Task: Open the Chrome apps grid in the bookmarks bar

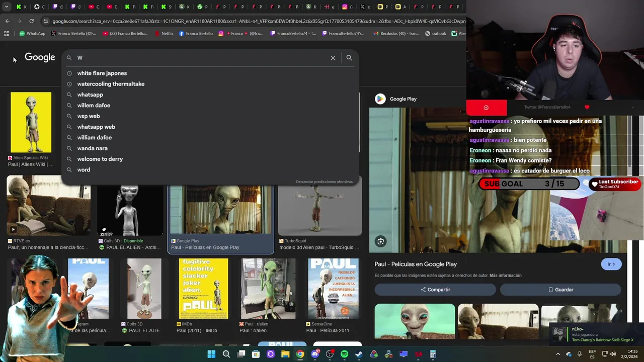Action: click(x=7, y=34)
